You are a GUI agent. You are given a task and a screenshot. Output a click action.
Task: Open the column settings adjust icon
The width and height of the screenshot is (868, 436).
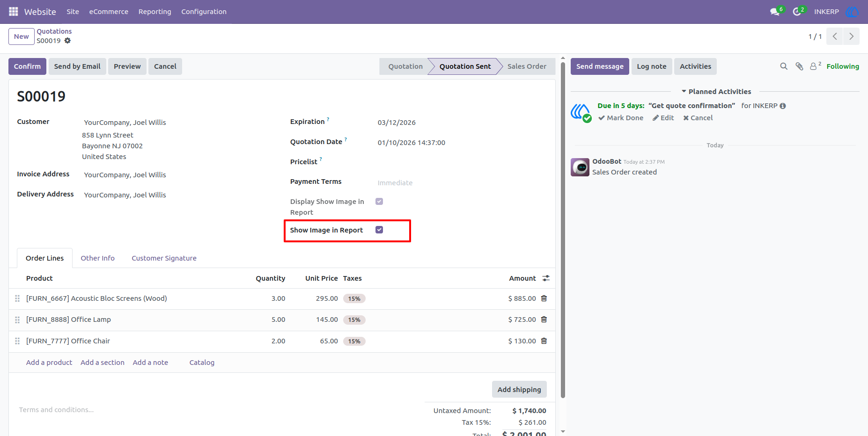(546, 278)
